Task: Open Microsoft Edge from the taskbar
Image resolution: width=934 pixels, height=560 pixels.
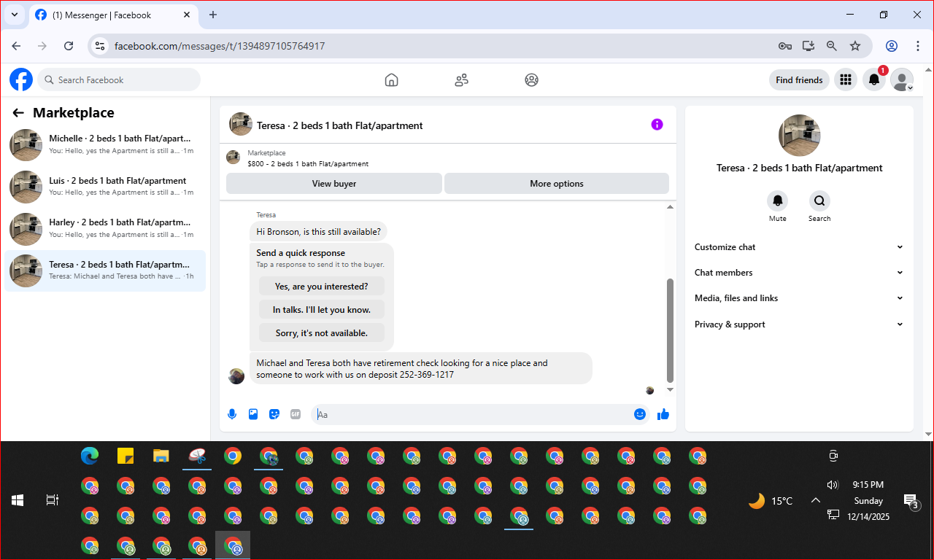Action: click(x=90, y=456)
